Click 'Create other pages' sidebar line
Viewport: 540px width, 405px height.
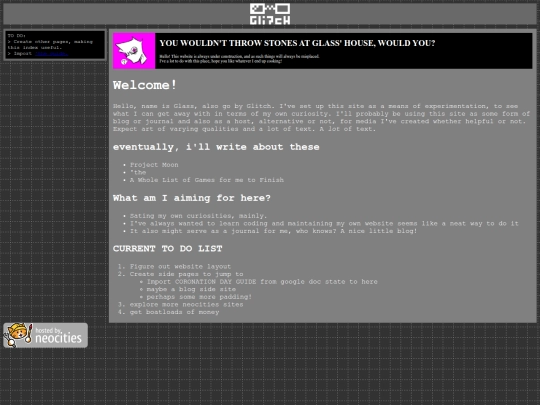point(50,44)
